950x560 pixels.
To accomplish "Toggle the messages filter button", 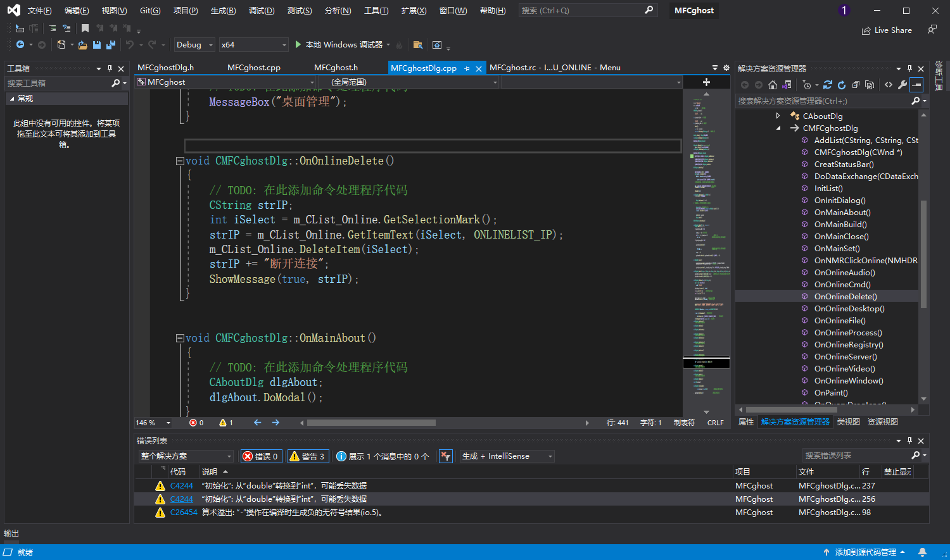I will 383,456.
